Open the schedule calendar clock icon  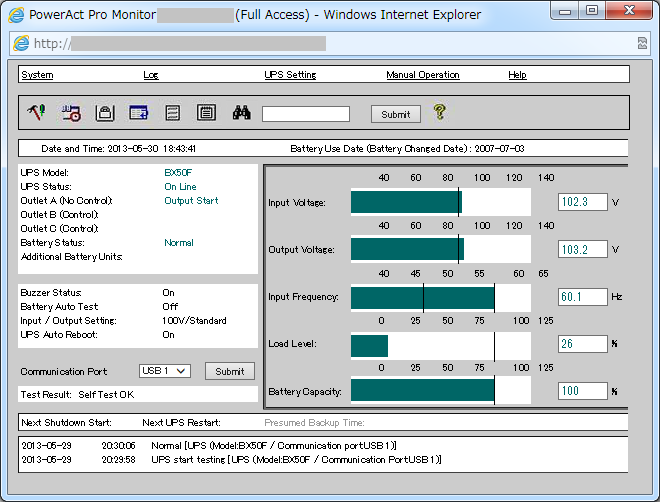coord(71,113)
